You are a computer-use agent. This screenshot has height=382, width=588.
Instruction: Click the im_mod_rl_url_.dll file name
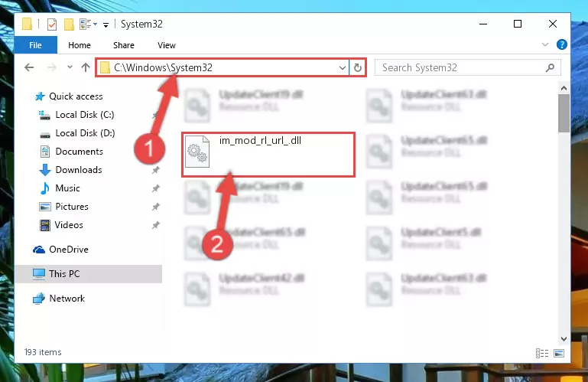point(260,141)
